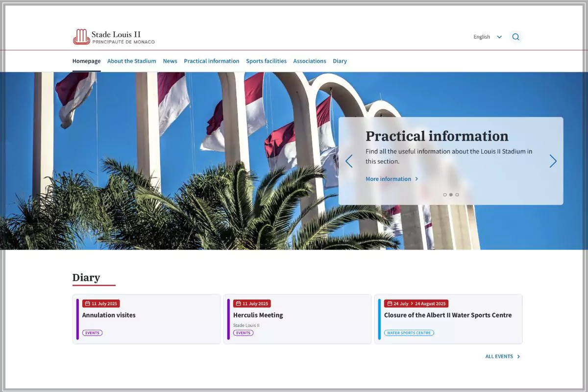This screenshot has height=392, width=588.
Task: Select the first carousel slide dot
Action: 445,195
